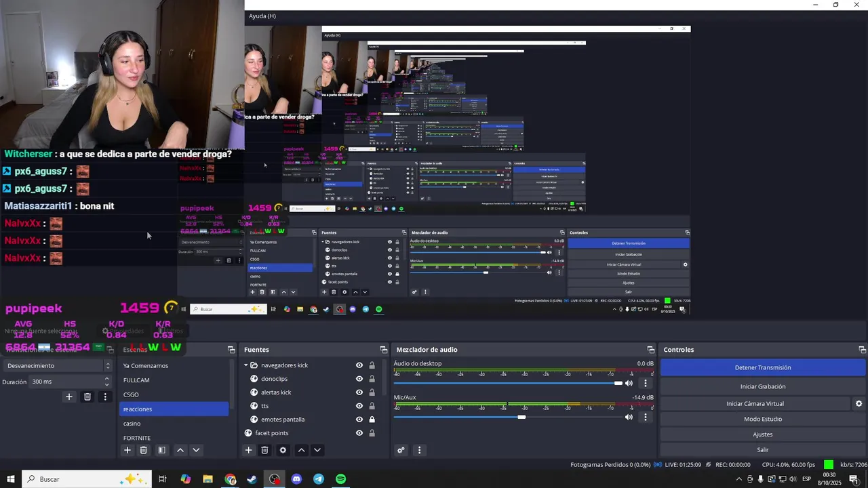Screen dimensions: 868x488
Task: Add a new source in Fuentes
Action: [248, 450]
